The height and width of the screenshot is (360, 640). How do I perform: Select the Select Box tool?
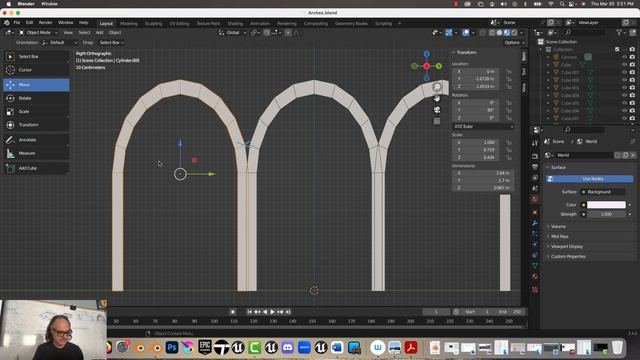36,56
